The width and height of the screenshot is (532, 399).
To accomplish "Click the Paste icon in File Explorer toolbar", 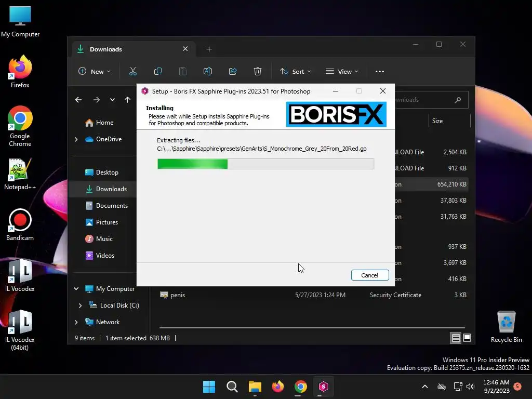I will point(182,71).
